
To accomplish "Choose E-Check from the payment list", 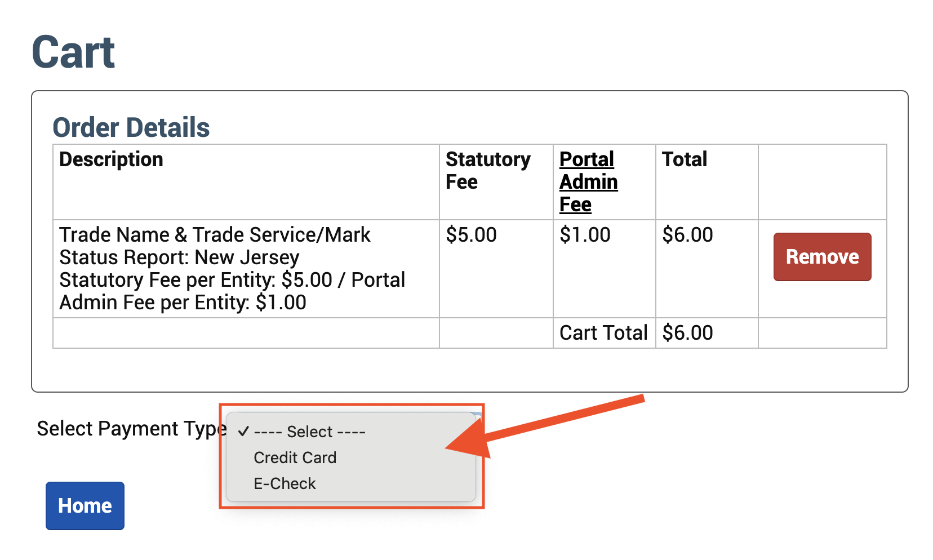I will [285, 483].
